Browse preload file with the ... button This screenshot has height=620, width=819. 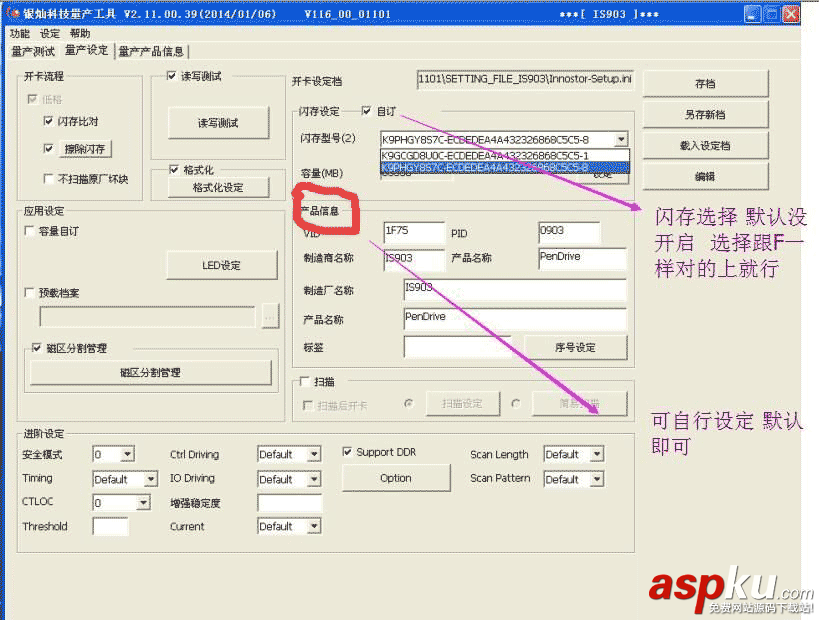(x=270, y=317)
